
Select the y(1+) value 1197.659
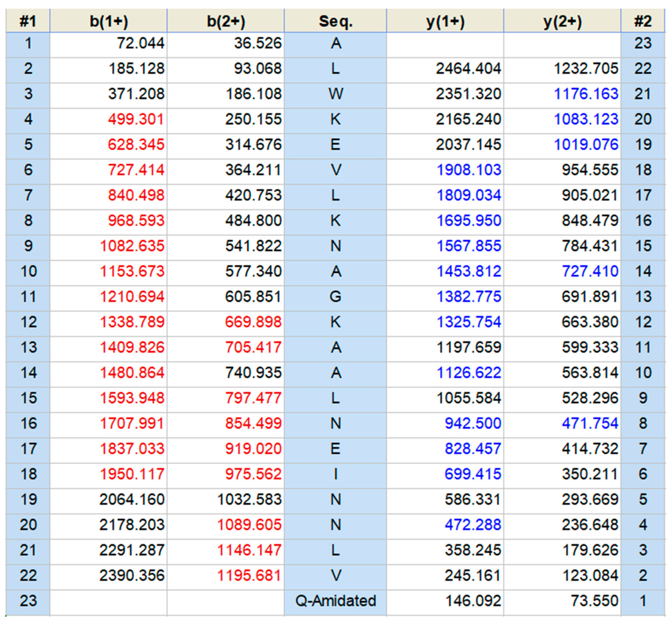469,348
